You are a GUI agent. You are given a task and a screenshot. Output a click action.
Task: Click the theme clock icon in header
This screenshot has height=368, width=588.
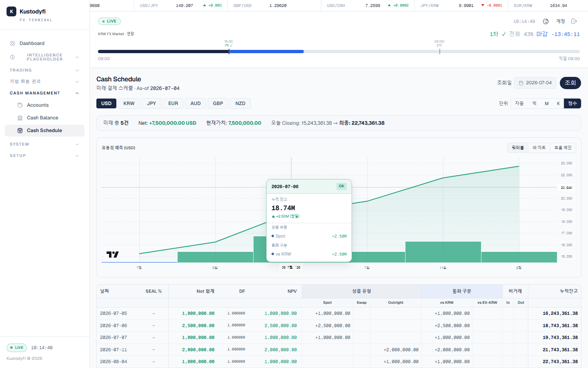point(546,21)
